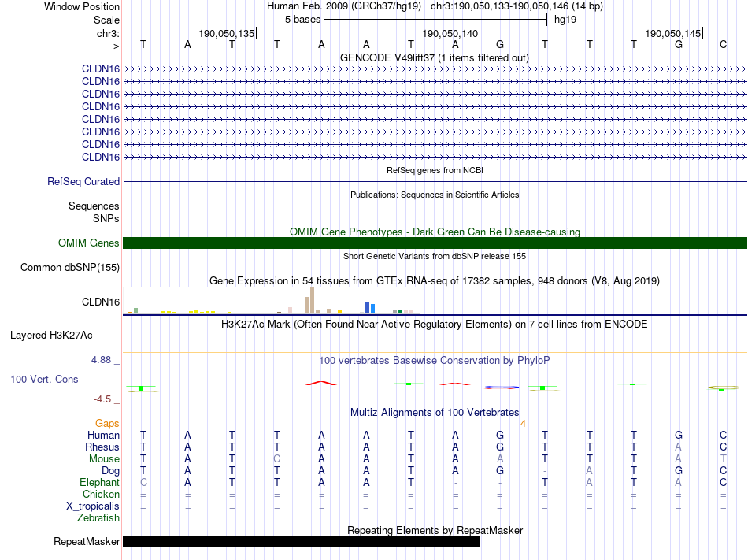Select the Elephant alignment row label
748x560 pixels.
click(x=99, y=482)
